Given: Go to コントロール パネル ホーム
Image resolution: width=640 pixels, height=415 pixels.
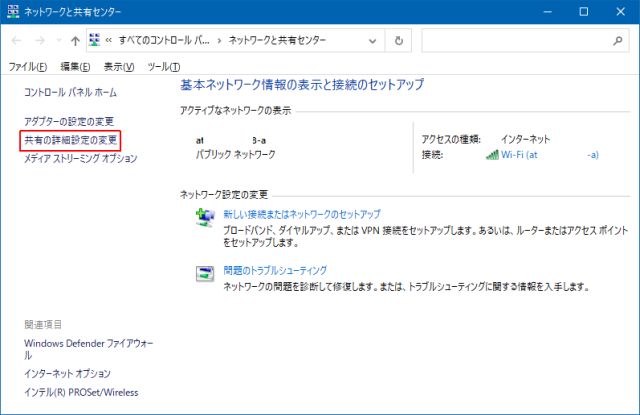Looking at the screenshot, I should click(70, 92).
